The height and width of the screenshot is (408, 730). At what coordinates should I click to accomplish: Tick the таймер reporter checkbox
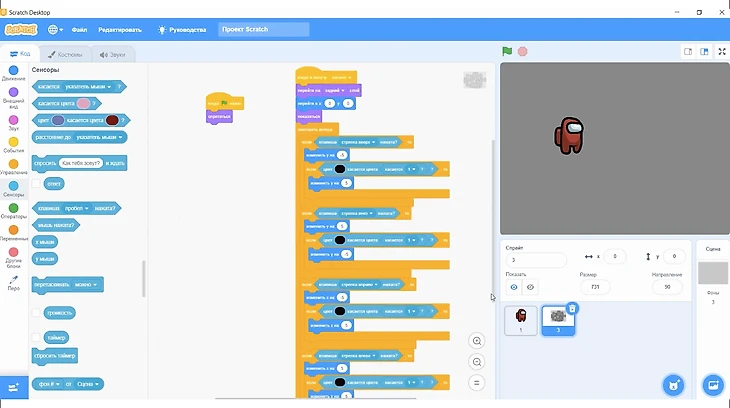[36, 337]
